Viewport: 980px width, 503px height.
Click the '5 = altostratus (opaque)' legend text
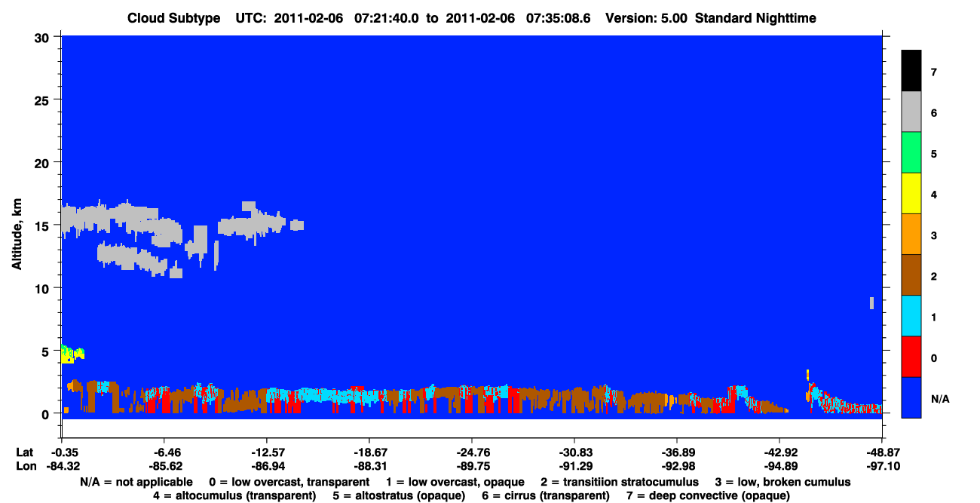[x=397, y=495]
